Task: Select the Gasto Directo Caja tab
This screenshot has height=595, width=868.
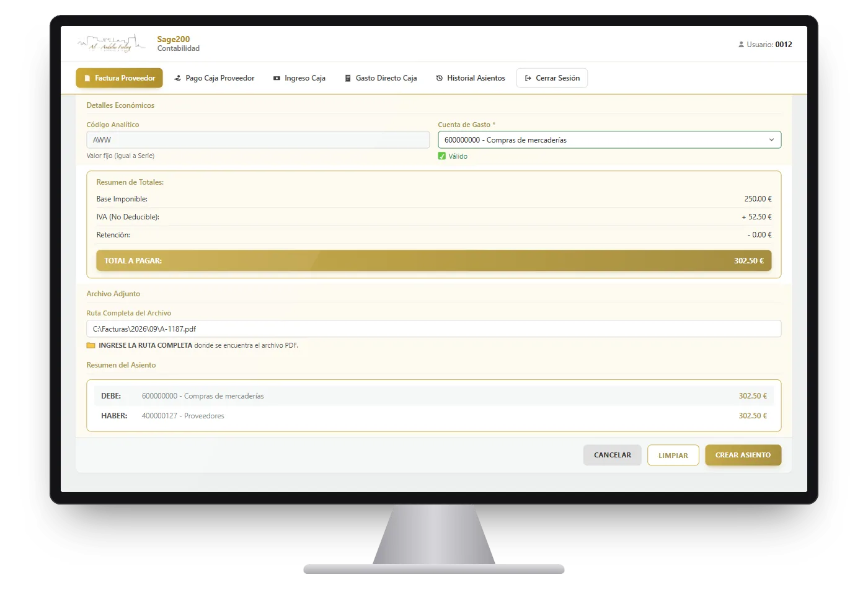Action: [x=381, y=78]
